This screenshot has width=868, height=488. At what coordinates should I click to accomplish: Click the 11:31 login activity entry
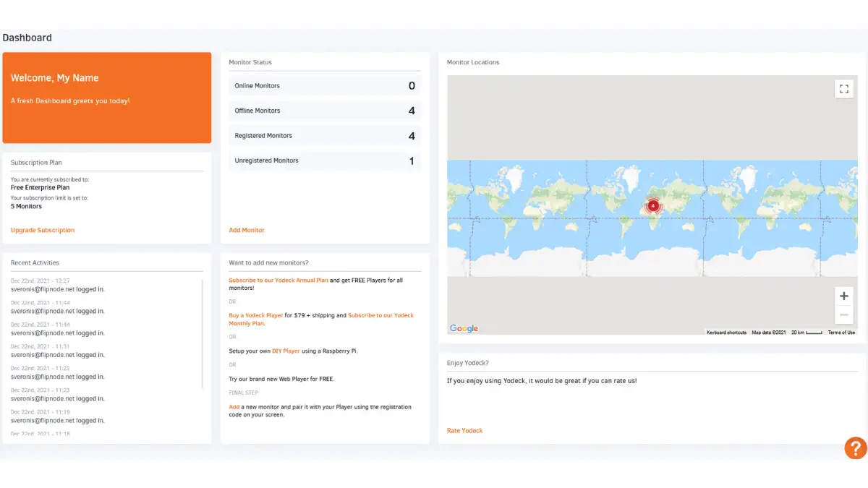point(58,351)
